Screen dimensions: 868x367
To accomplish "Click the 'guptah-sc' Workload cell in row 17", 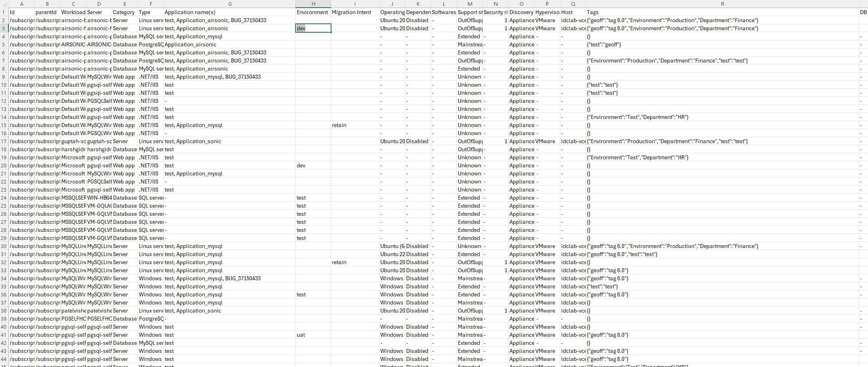I will (x=73, y=141).
